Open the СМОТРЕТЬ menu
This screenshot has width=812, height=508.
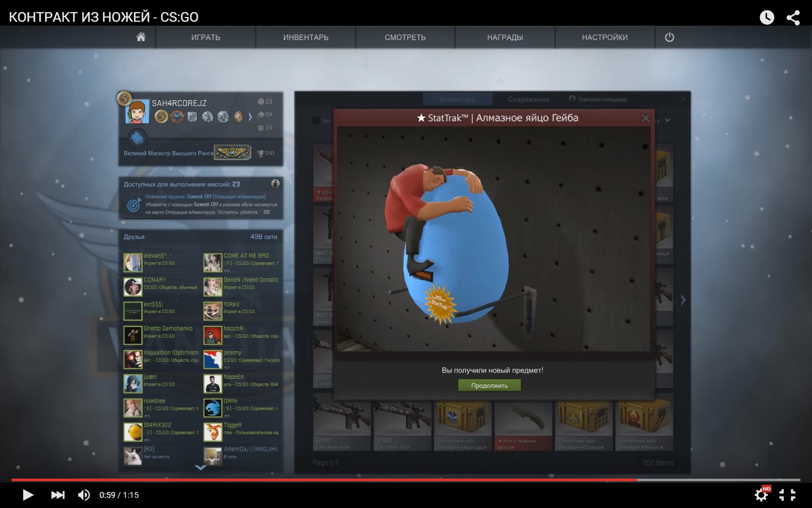click(x=405, y=37)
